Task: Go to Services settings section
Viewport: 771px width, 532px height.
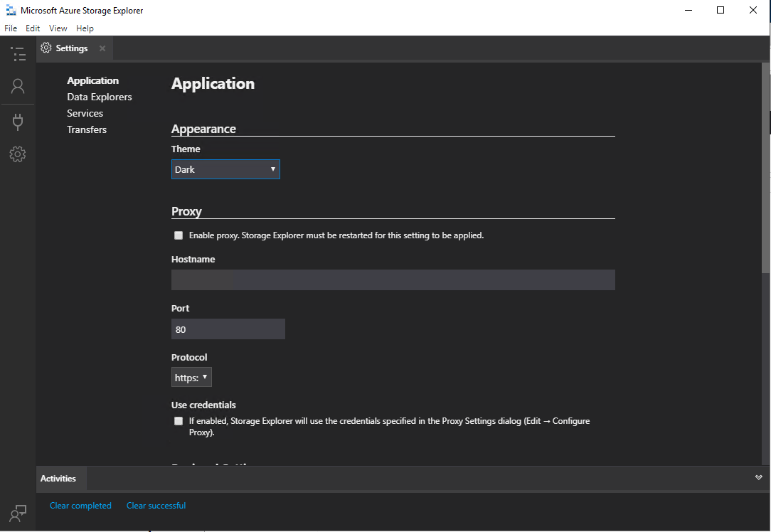Action: coord(85,113)
